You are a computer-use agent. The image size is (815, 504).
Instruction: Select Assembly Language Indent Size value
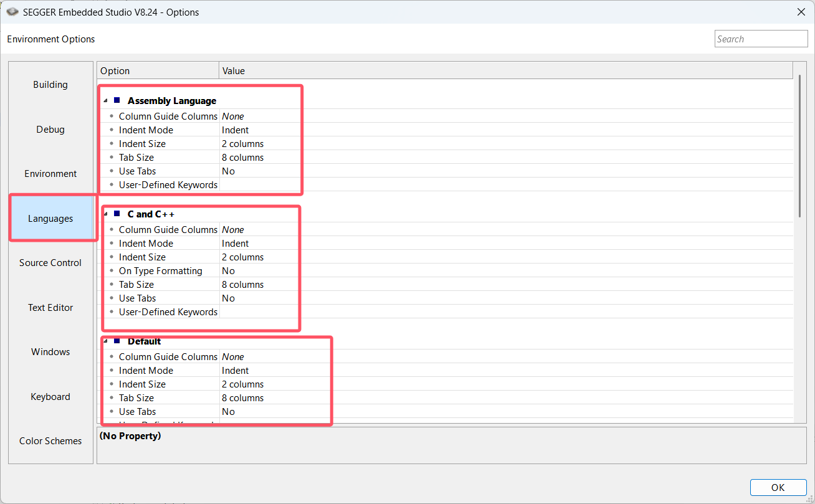(x=506, y=144)
